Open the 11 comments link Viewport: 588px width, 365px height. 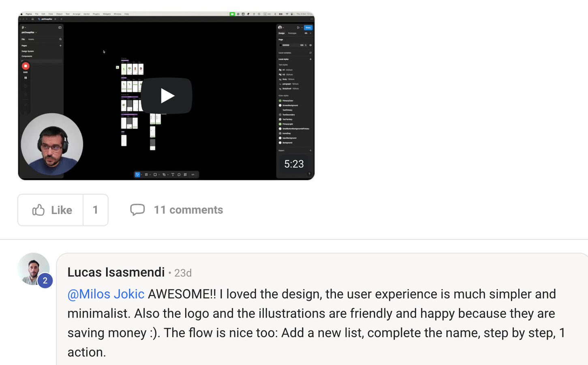click(x=188, y=210)
